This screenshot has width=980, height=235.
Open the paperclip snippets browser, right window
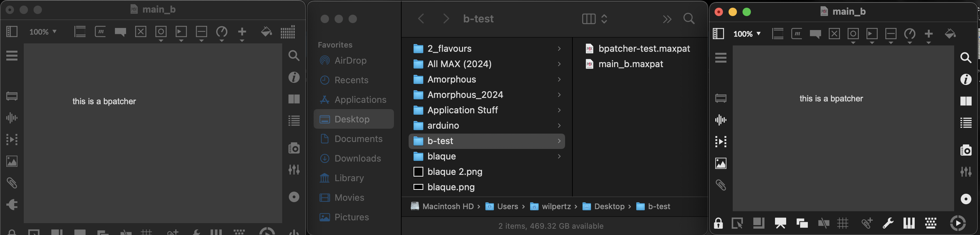[721, 185]
